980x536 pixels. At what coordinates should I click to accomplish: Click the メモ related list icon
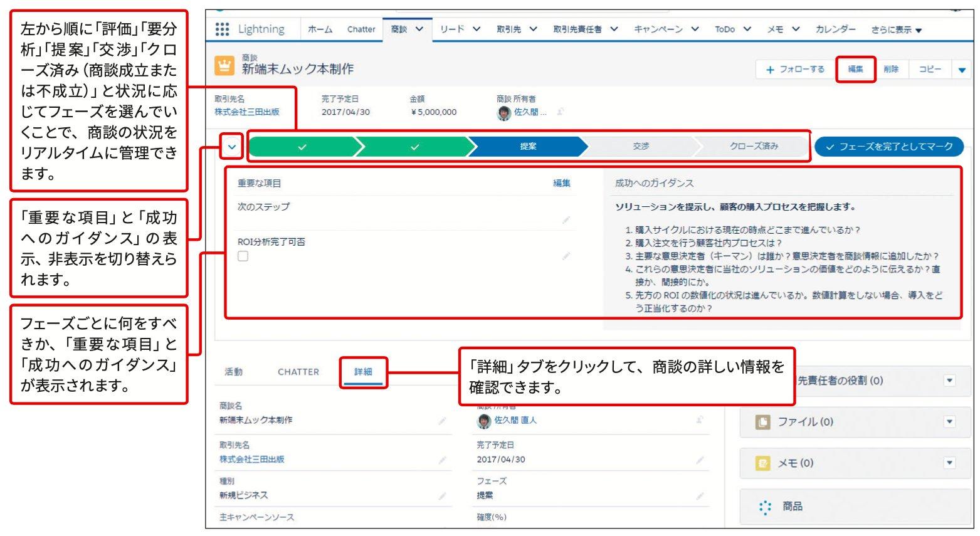click(762, 463)
